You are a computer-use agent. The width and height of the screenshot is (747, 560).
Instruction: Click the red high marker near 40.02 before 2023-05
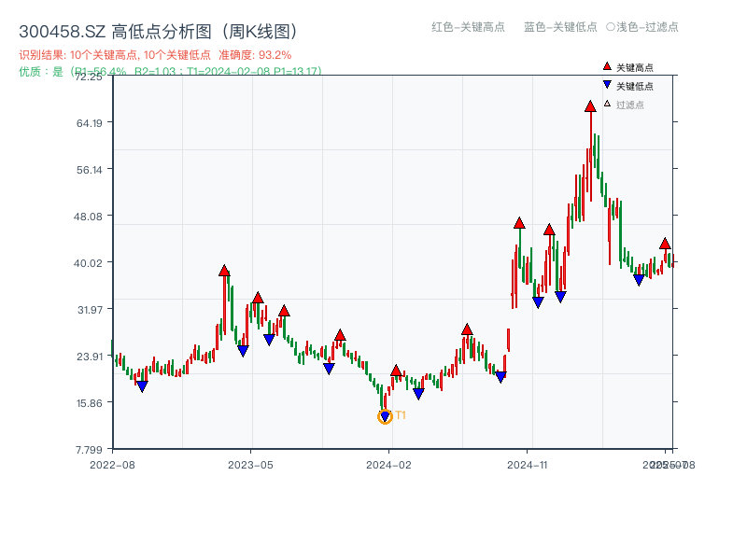pos(224,271)
